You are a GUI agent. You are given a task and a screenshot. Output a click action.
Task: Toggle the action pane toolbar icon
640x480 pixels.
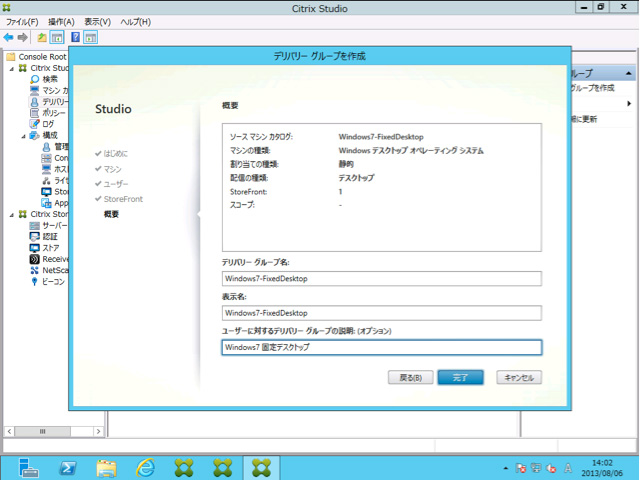pos(91,38)
